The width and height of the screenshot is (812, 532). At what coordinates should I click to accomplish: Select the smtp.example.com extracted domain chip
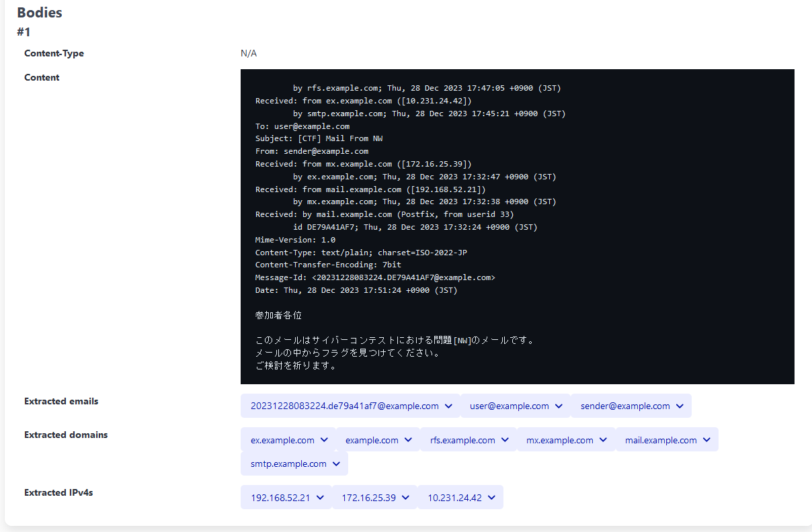point(288,463)
